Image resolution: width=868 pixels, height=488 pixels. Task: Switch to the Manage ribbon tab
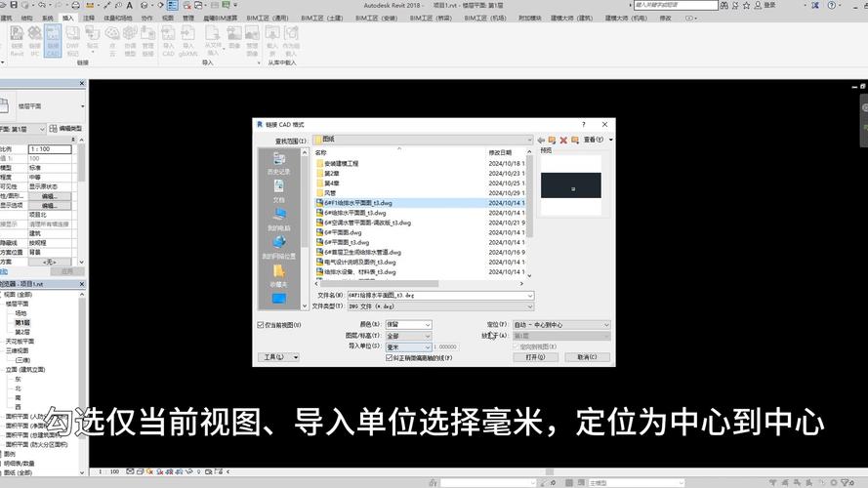(188, 18)
